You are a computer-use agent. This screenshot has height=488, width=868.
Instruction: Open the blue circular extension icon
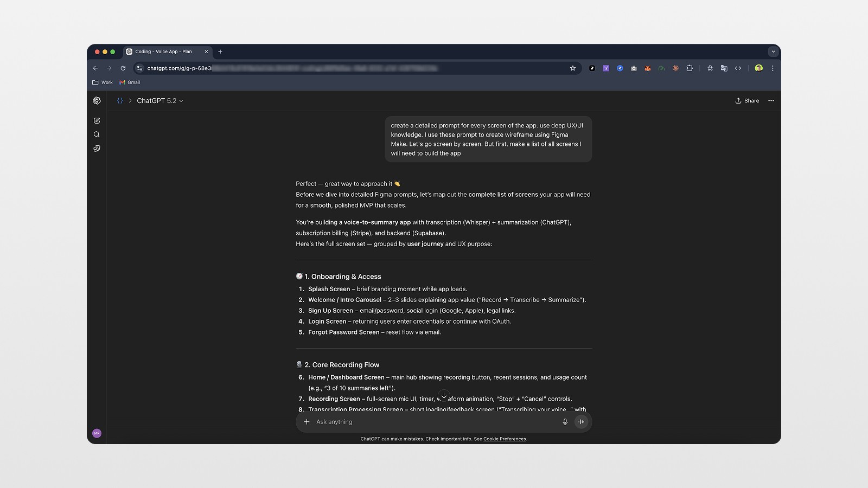point(620,68)
